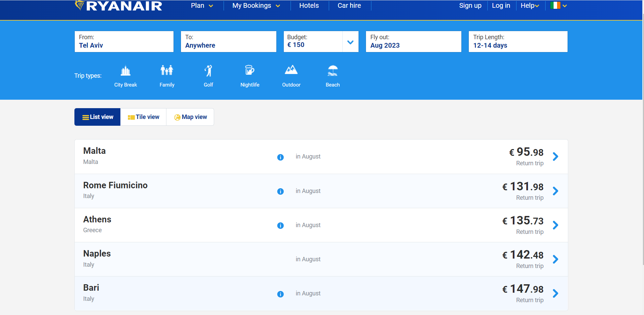Expand the Help menu
The width and height of the screenshot is (644, 315).
tap(530, 6)
